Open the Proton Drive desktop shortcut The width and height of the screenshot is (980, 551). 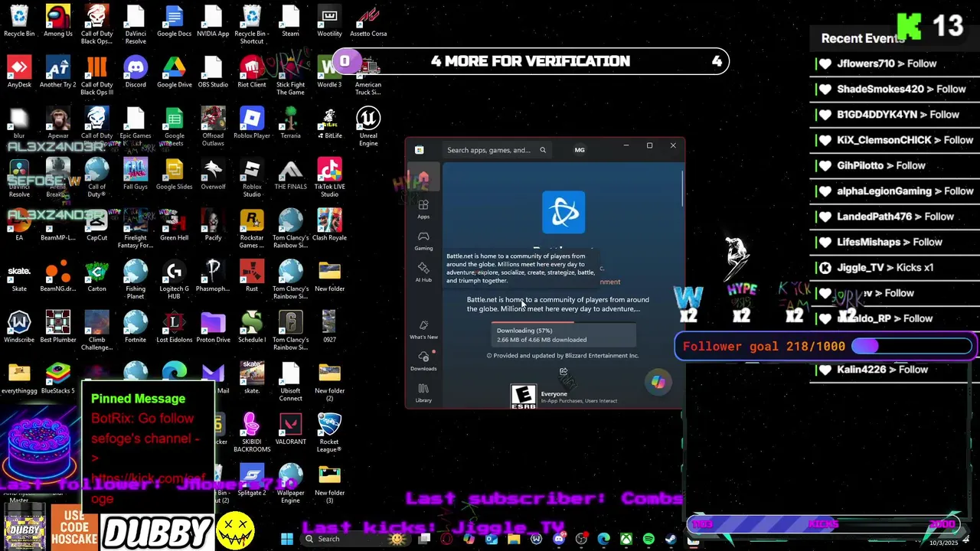tap(213, 328)
